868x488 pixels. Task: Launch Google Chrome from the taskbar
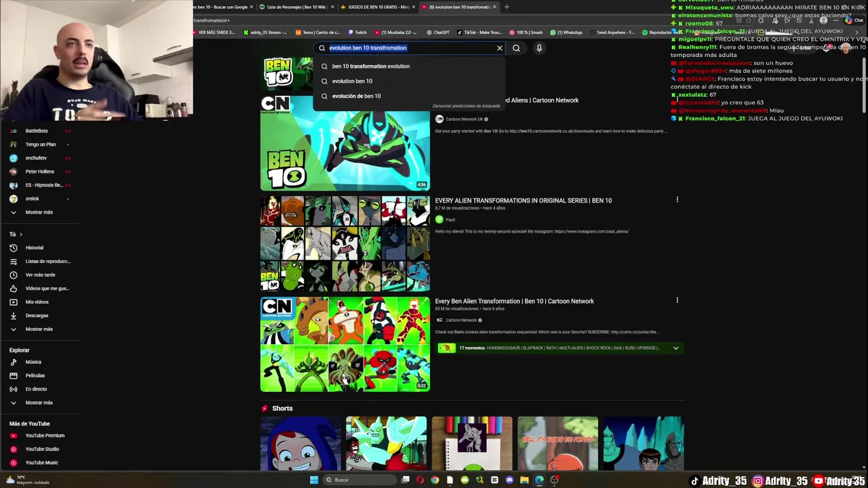coord(435,480)
